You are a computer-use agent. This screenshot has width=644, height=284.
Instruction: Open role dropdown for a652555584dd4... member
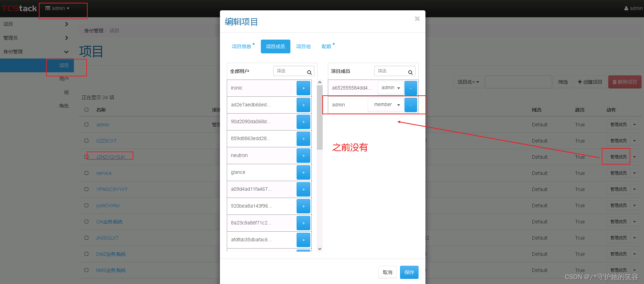click(390, 88)
